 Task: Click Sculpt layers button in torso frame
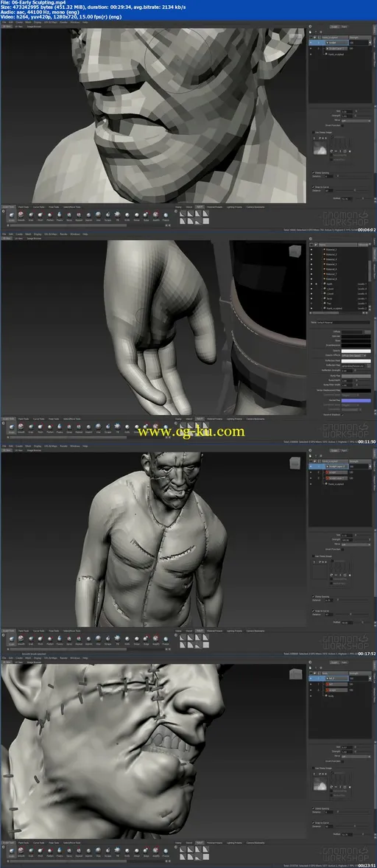click(334, 452)
